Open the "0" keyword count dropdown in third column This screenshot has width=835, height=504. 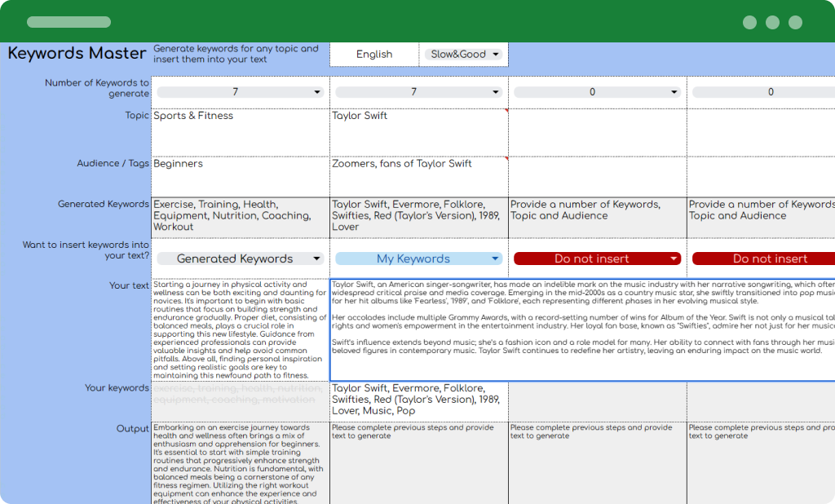click(x=596, y=91)
